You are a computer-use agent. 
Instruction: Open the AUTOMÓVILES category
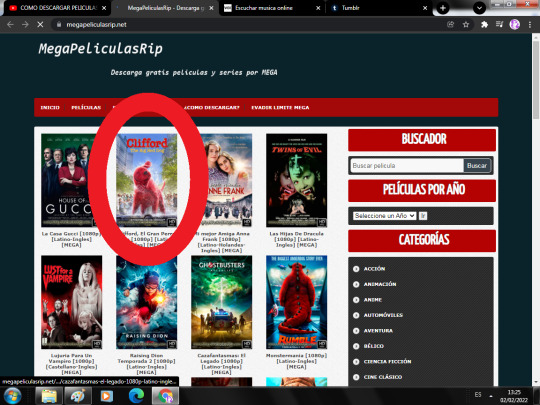tap(383, 315)
